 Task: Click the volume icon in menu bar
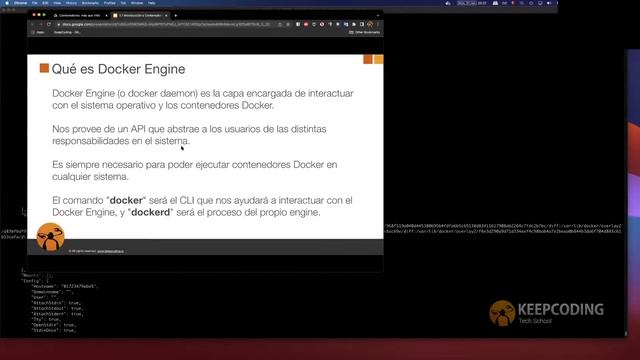point(549,3)
